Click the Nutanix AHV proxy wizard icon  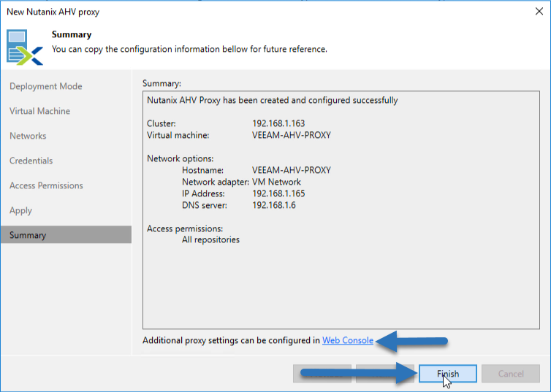pyautogui.click(x=25, y=47)
